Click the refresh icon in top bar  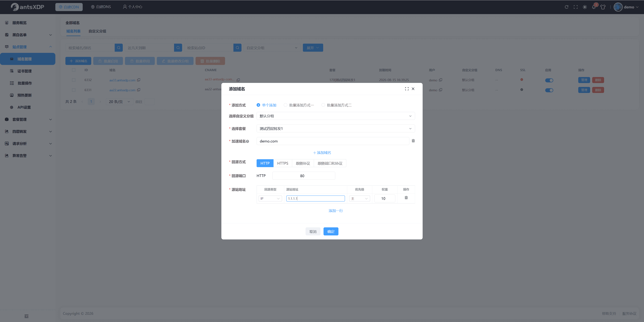567,7
